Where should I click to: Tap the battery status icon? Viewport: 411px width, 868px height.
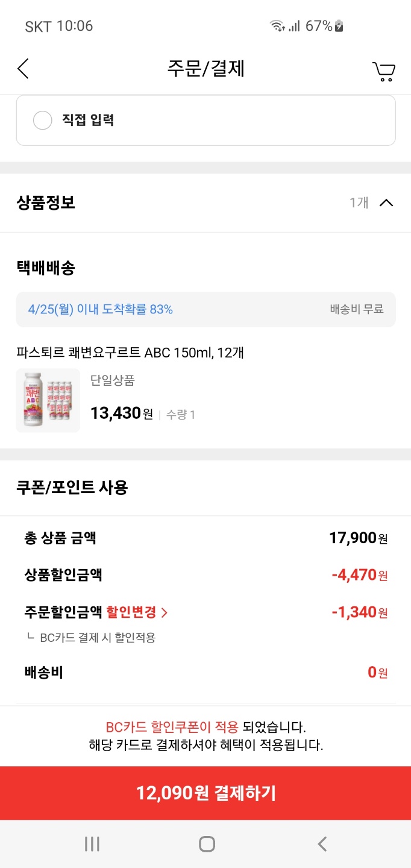339,26
